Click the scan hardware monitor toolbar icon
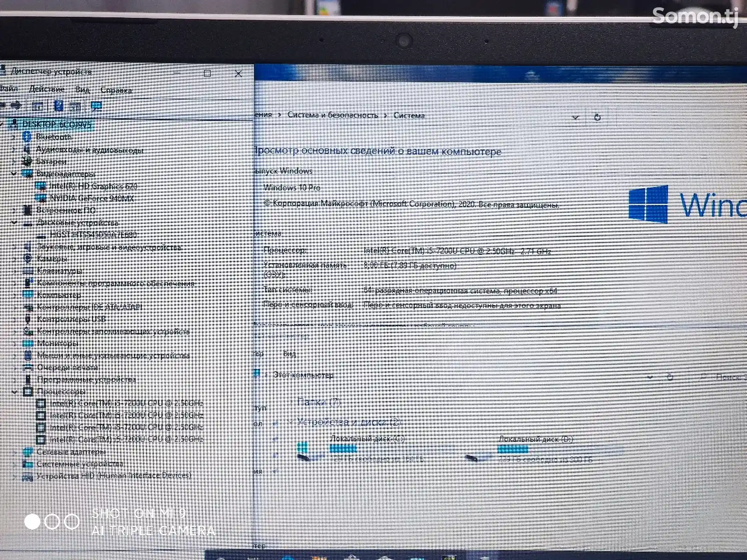 click(96, 107)
